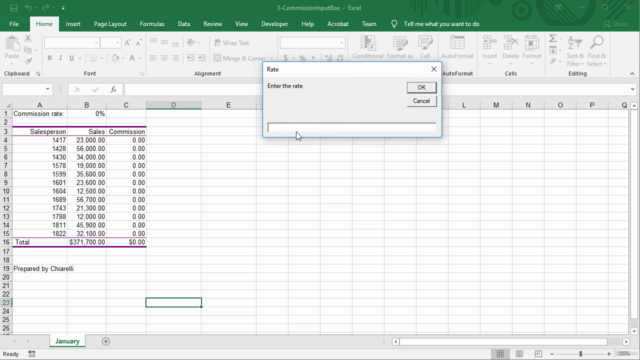Screen dimensions: 640x360
Task: Toggle Center horizontal alignment
Action: (x=164, y=58)
